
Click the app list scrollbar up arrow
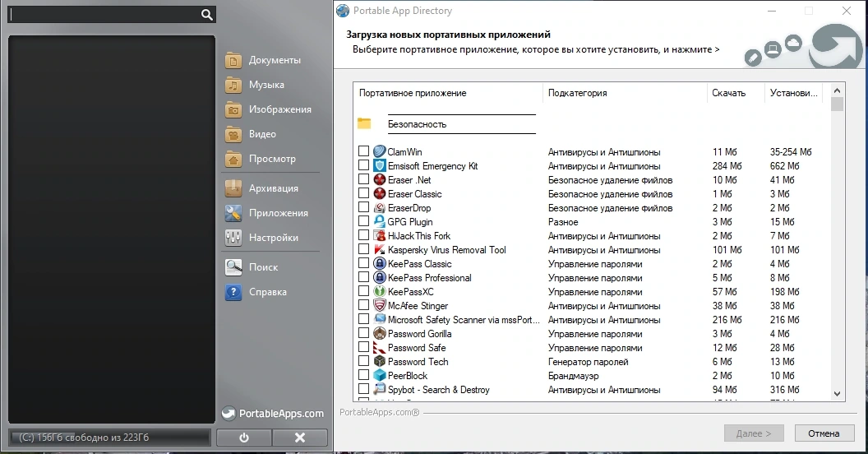[837, 90]
